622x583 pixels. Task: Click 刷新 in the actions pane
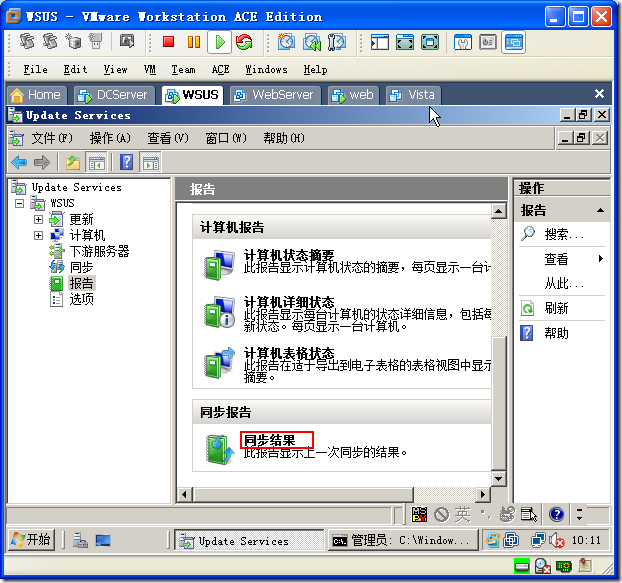pos(556,308)
